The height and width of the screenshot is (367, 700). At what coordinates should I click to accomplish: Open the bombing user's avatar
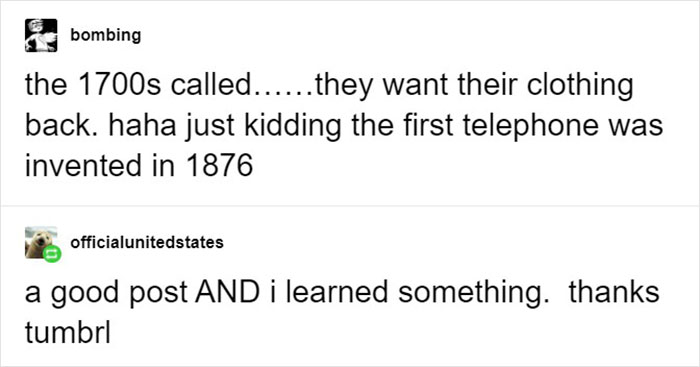click(x=41, y=35)
